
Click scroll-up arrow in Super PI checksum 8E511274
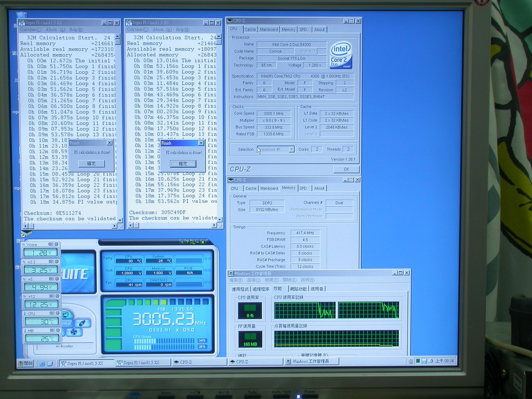click(118, 36)
